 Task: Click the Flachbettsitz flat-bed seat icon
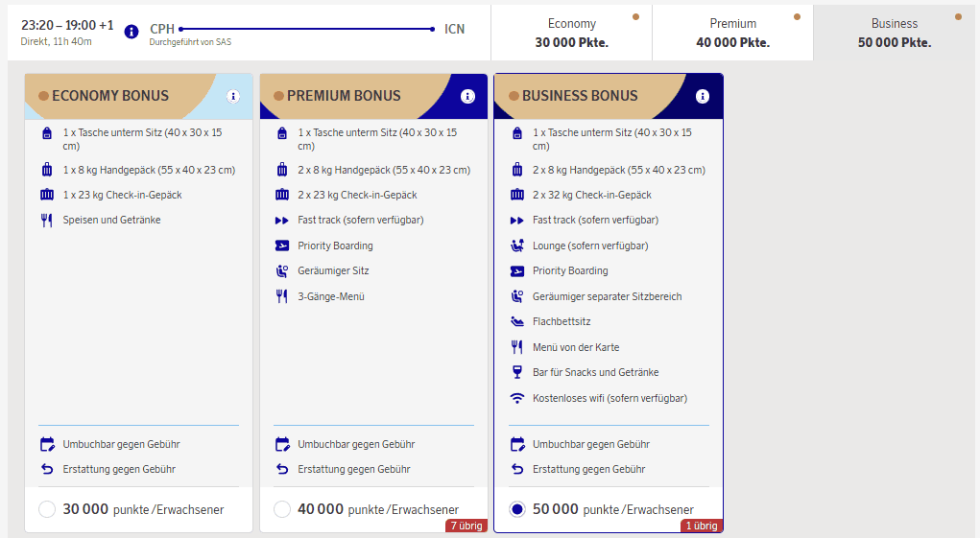(517, 321)
